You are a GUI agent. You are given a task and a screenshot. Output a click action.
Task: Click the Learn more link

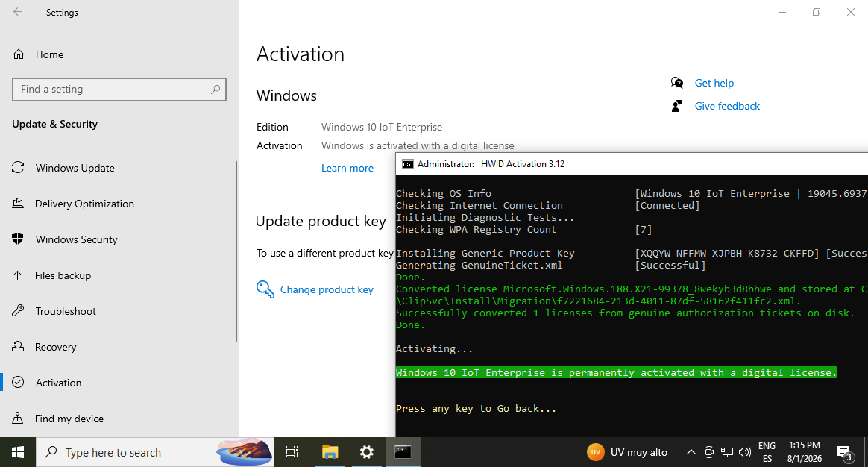point(347,168)
